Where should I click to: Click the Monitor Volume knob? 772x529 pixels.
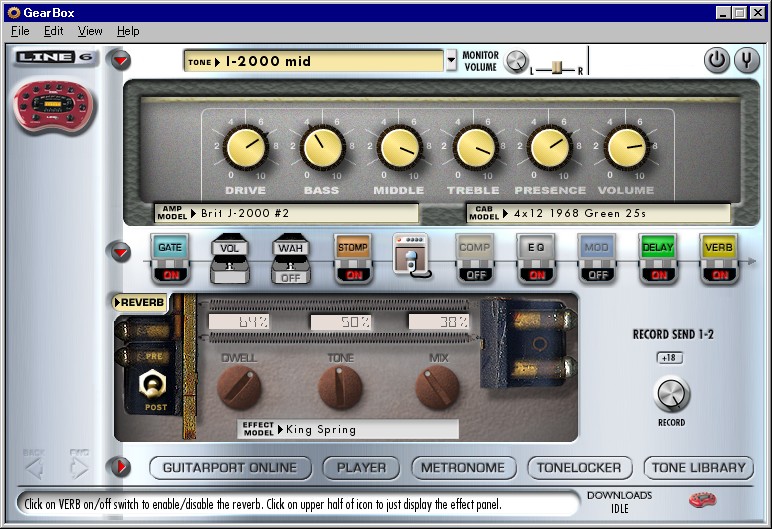pos(516,62)
